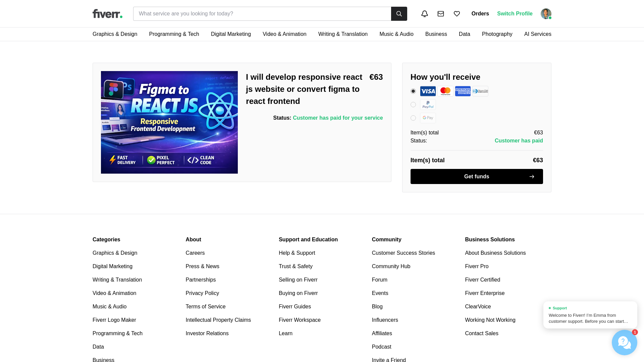
Task: Open the Photography category
Action: (x=497, y=34)
